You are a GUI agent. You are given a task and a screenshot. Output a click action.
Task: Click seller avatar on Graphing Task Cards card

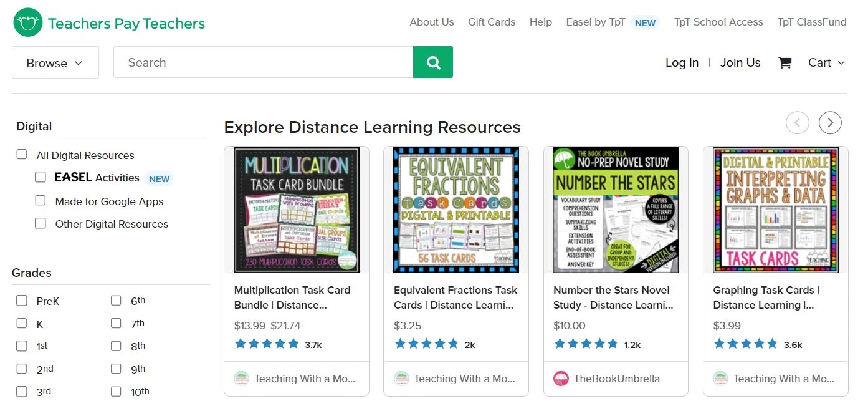721,379
